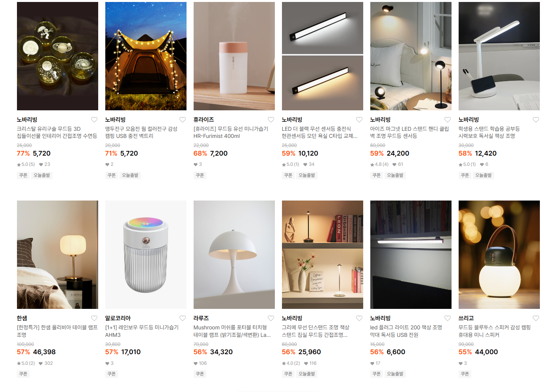The width and height of the screenshot is (545, 392).
Task: Open the Mushroom lamp product image
Action: (234, 255)
